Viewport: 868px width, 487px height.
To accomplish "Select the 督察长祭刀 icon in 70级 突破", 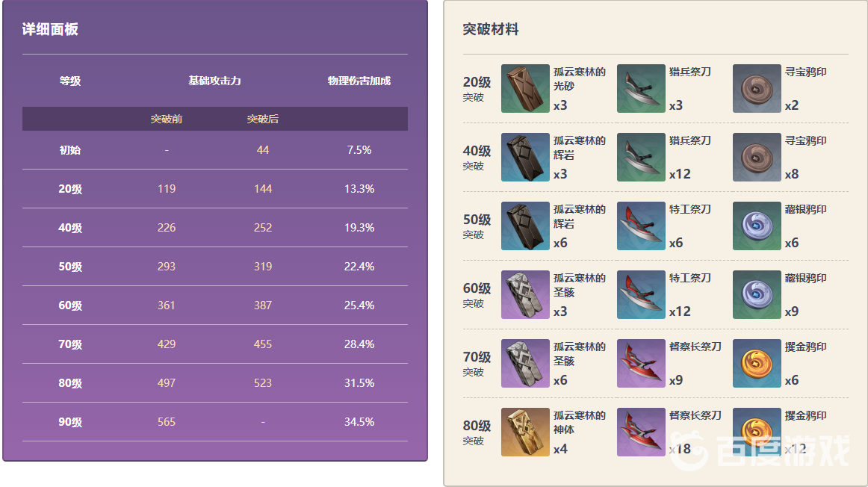I will pyautogui.click(x=641, y=364).
